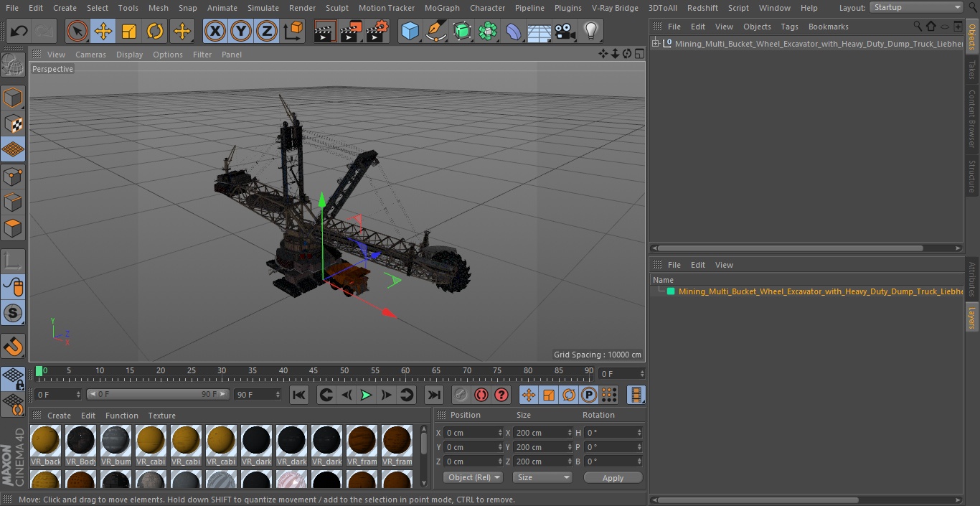Select the Live Selection tool
980x506 pixels.
[77, 31]
